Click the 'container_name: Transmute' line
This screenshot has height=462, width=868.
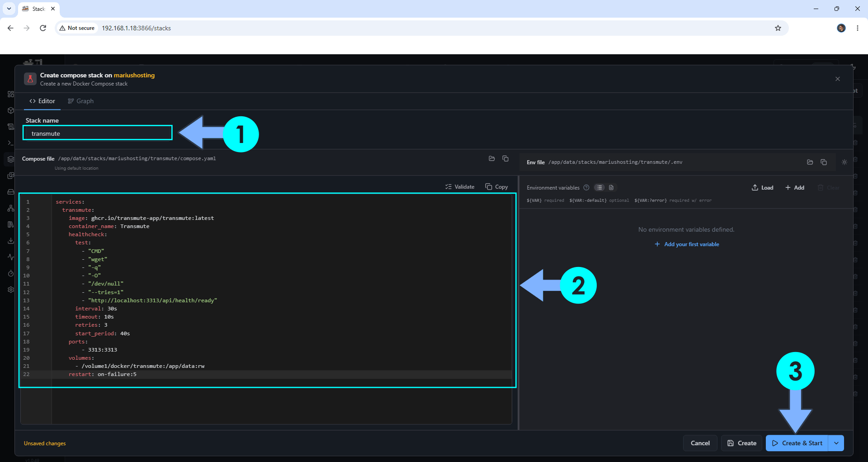click(x=108, y=226)
